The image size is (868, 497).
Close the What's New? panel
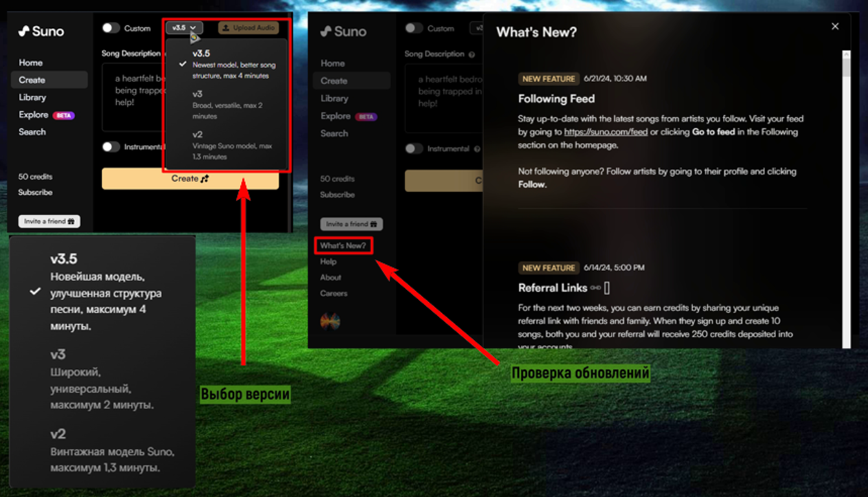click(835, 27)
